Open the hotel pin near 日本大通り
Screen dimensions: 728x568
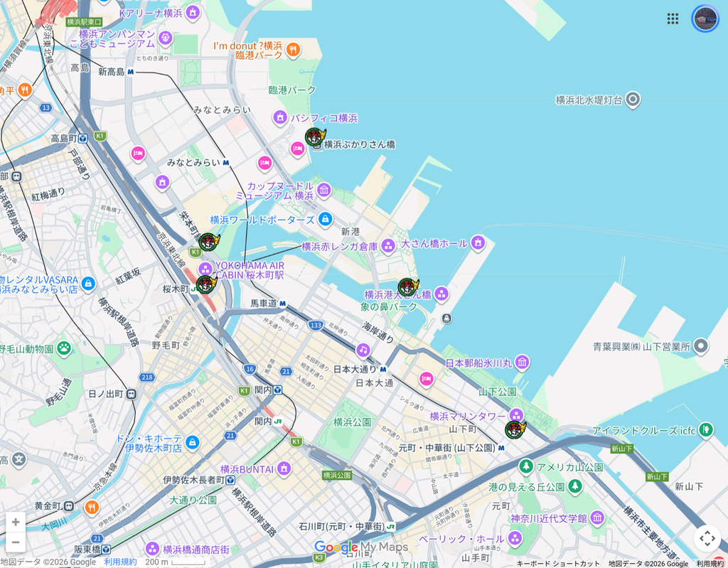pyautogui.click(x=427, y=379)
